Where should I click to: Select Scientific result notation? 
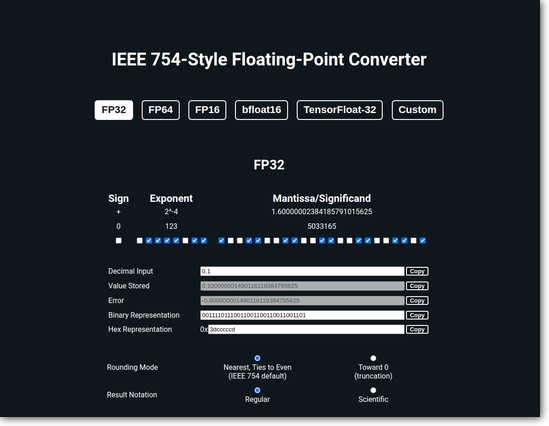tap(373, 390)
